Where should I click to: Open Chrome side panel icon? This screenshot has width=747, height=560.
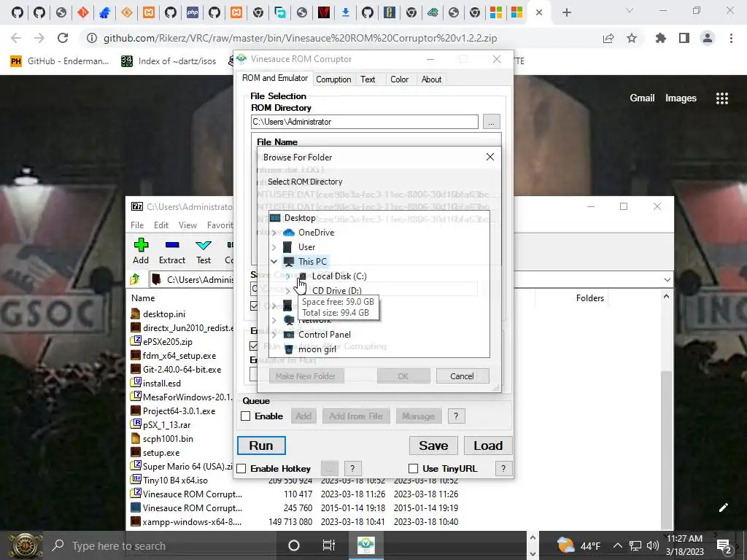point(684,38)
